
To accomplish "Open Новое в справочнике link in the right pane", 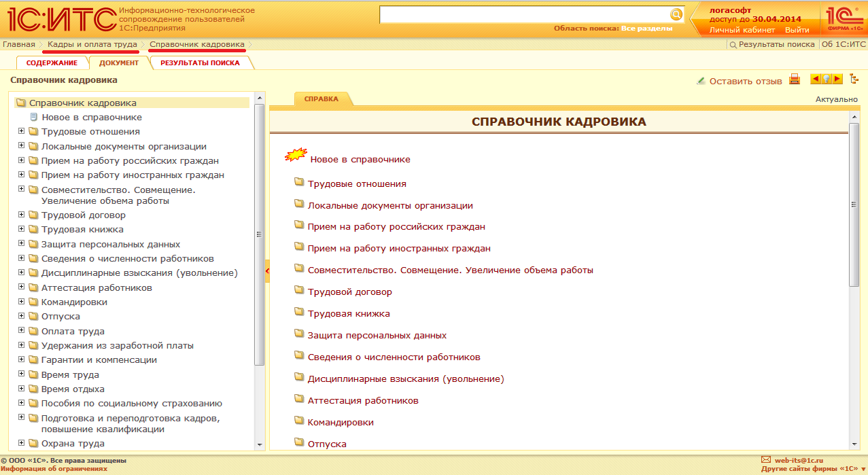I will tap(360, 159).
